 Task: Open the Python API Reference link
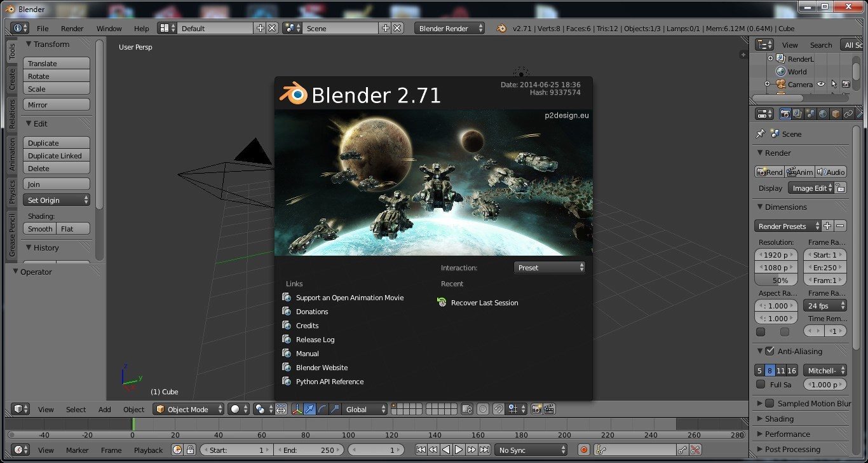[x=330, y=382]
